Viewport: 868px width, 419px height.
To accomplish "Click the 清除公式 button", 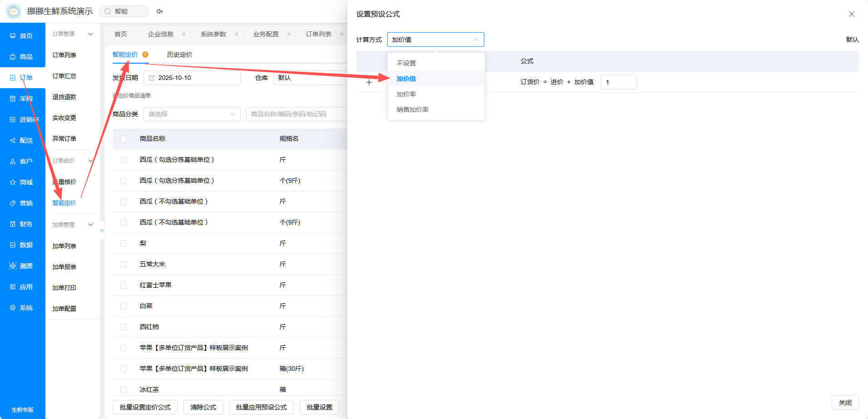I will (x=203, y=407).
